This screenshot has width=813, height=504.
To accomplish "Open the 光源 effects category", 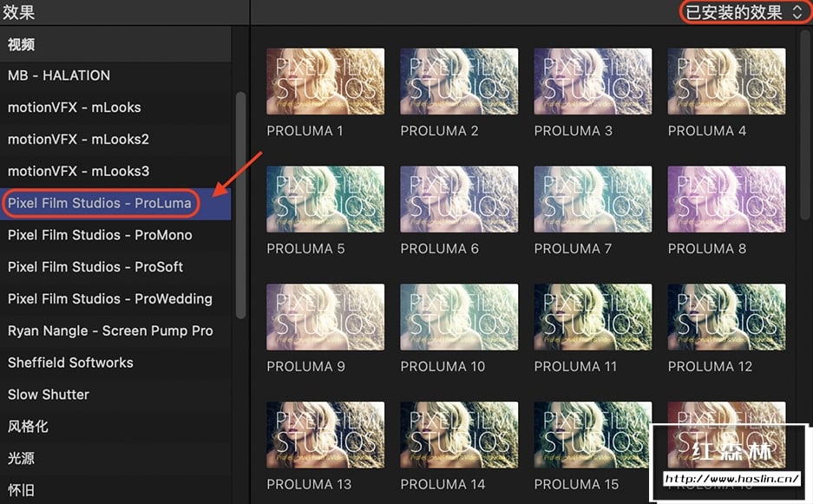I will coord(115,458).
